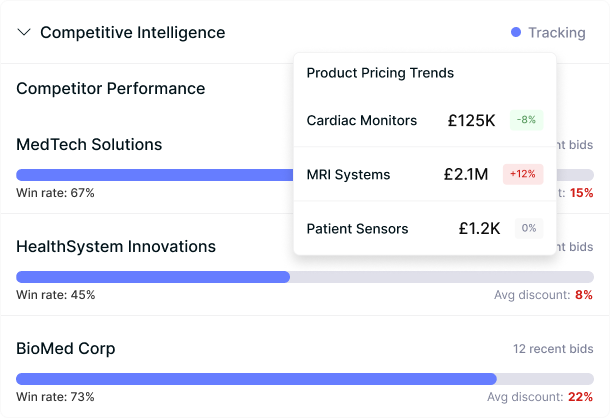Click BioMed Corp's 12 recent bids label
This screenshot has height=418, width=610.
(553, 349)
